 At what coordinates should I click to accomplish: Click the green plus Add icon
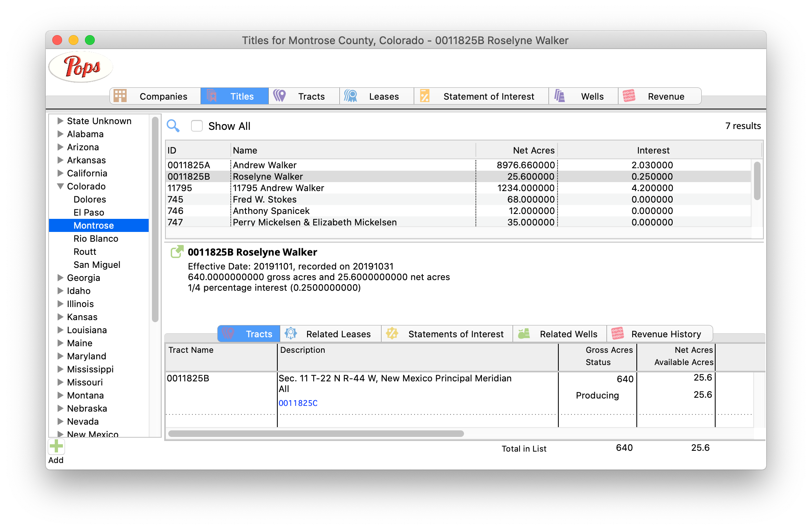click(56, 447)
